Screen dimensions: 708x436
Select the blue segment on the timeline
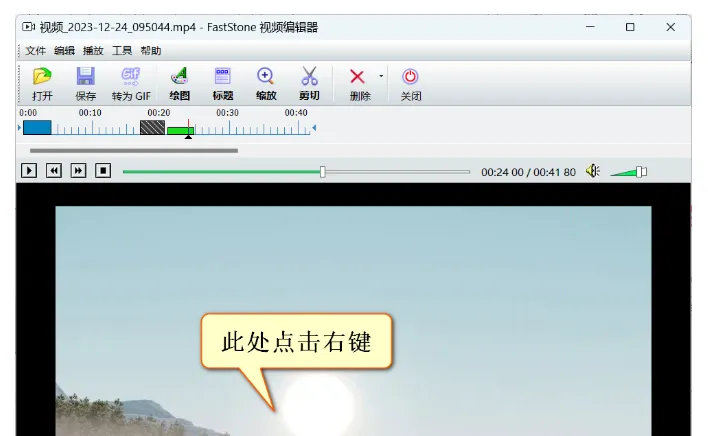[x=37, y=128]
